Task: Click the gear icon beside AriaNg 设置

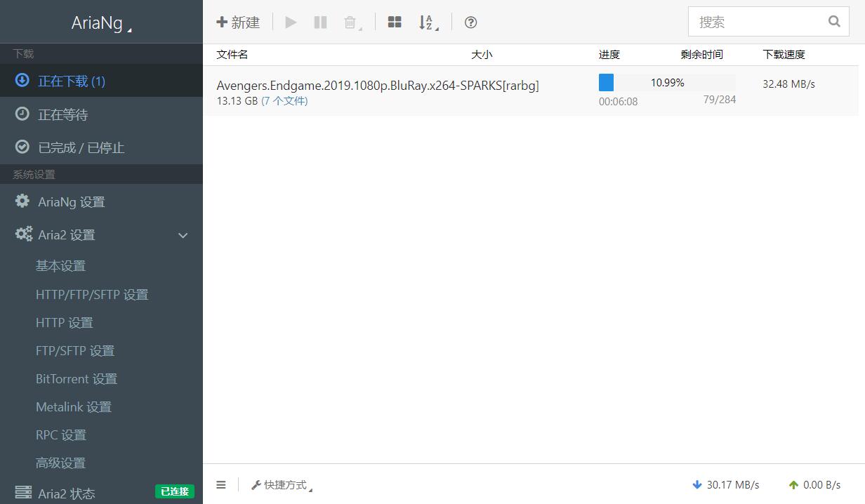Action: point(22,201)
